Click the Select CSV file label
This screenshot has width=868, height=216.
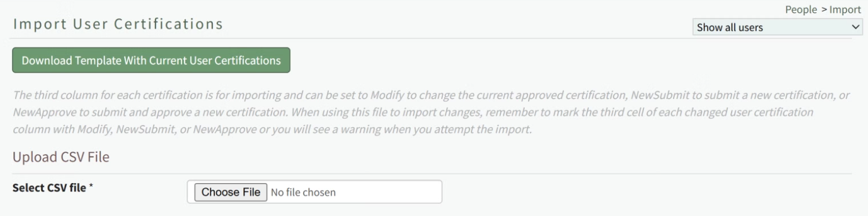coord(50,188)
